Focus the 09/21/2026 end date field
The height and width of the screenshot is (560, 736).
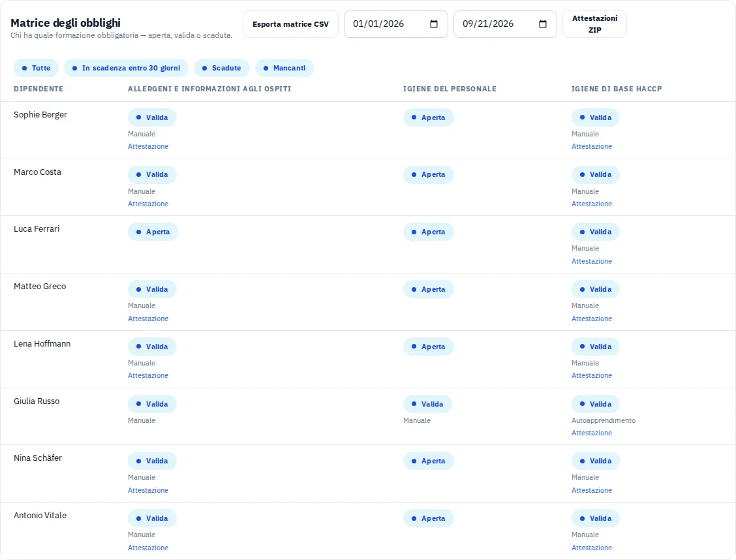505,24
